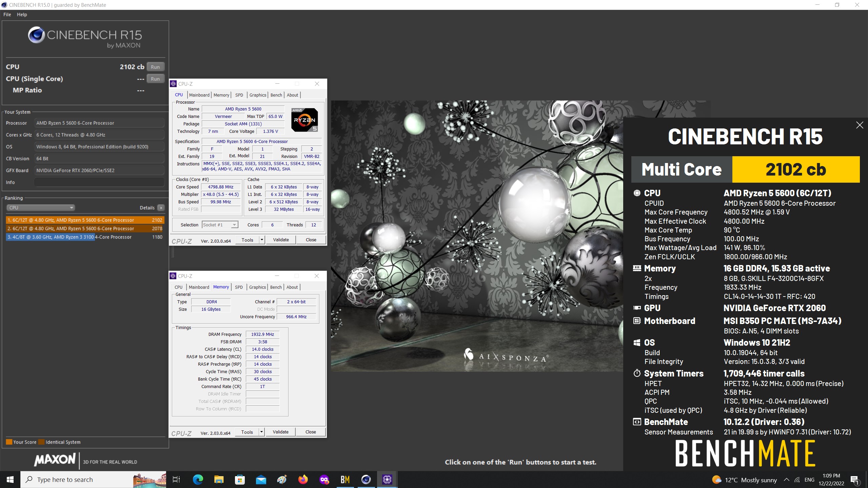Image resolution: width=868 pixels, height=488 pixels.
Task: Click the ENG language indicator
Action: click(809, 480)
